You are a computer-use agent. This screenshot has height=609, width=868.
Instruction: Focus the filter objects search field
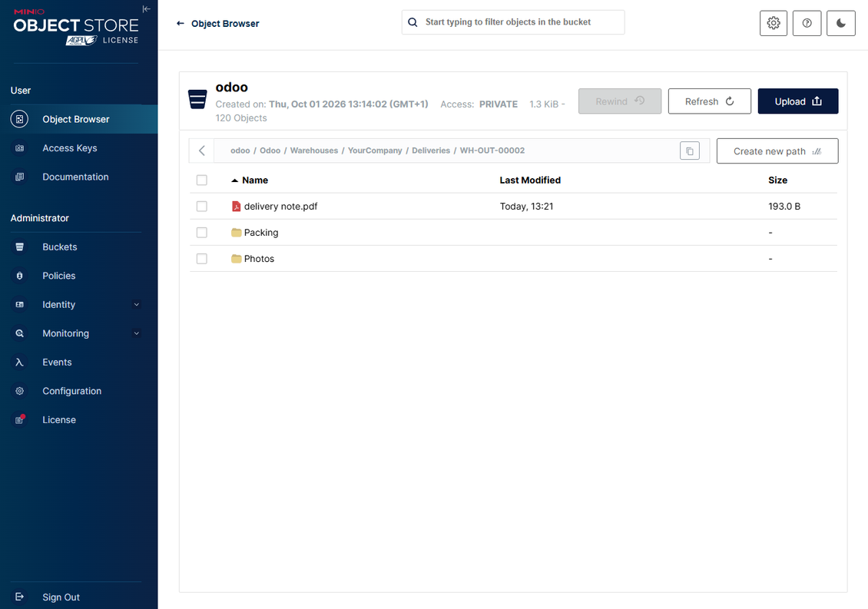pyautogui.click(x=513, y=22)
